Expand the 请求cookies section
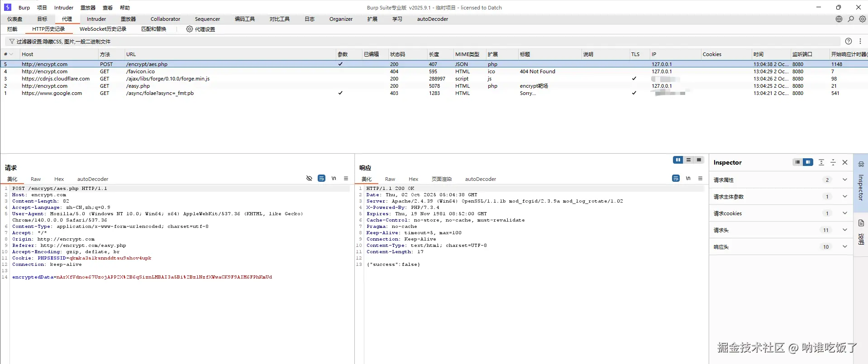Screen dimensions: 868x364 click(x=844, y=213)
